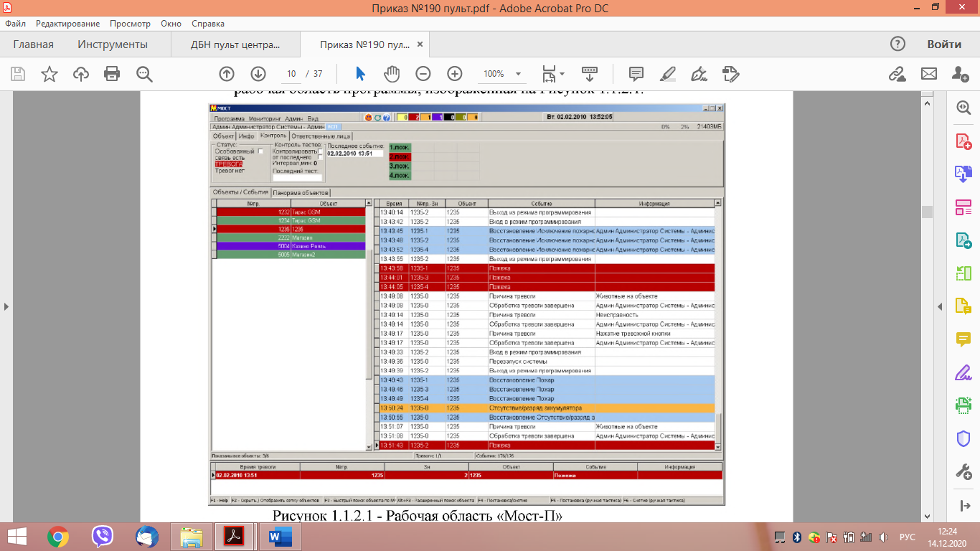This screenshot has height=551, width=980.
Task: Open the Файл menu
Action: pyautogui.click(x=15, y=24)
